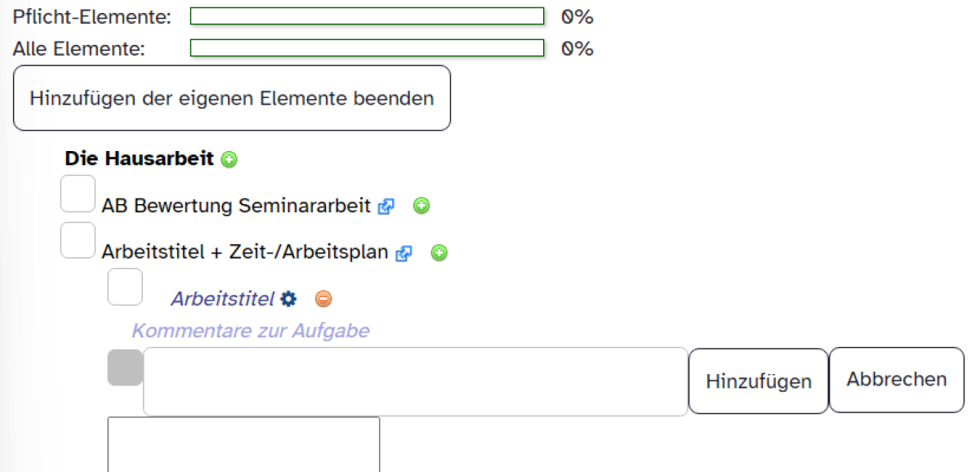Open settings gear for Arbeitstitel item
This screenshot has height=472, width=980.
click(x=288, y=299)
